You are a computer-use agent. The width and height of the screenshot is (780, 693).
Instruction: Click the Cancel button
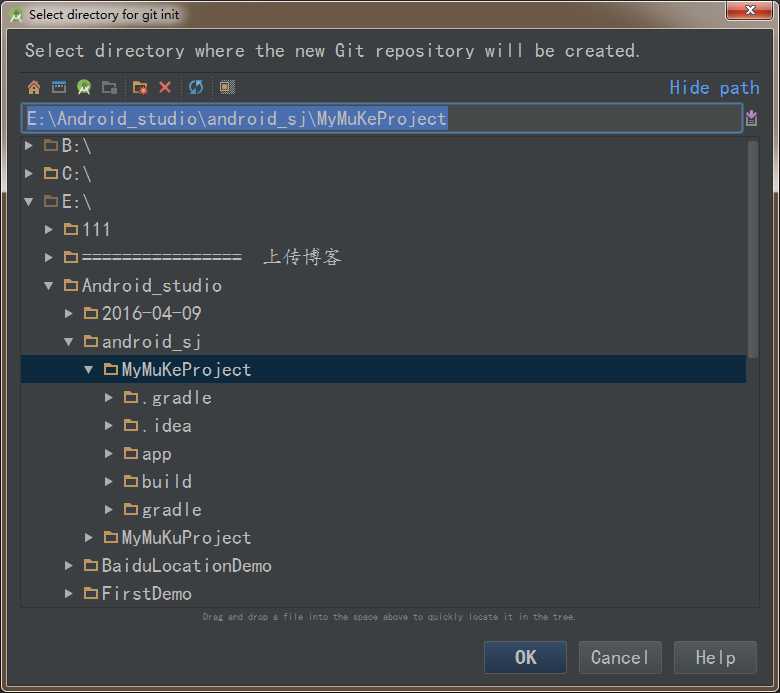[x=620, y=657]
